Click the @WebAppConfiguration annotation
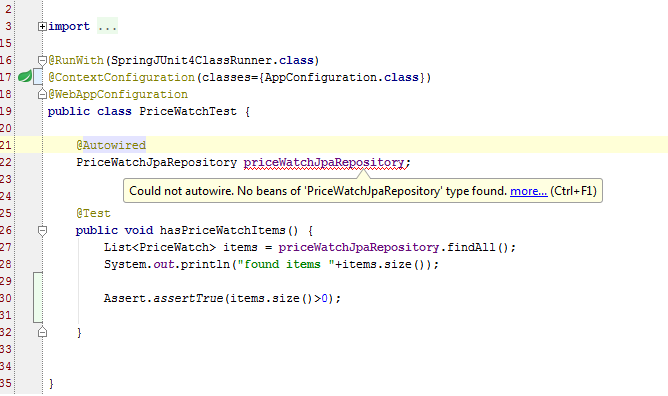 click(x=118, y=94)
